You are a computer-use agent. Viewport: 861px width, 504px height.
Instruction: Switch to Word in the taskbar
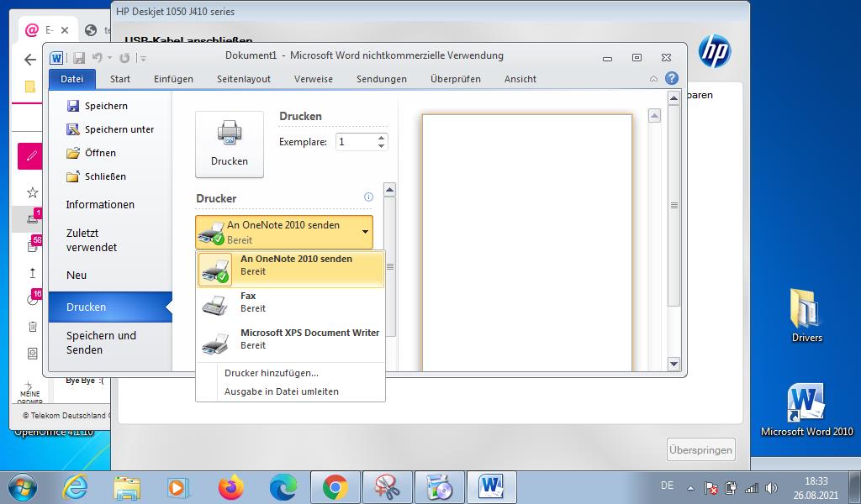(x=491, y=487)
